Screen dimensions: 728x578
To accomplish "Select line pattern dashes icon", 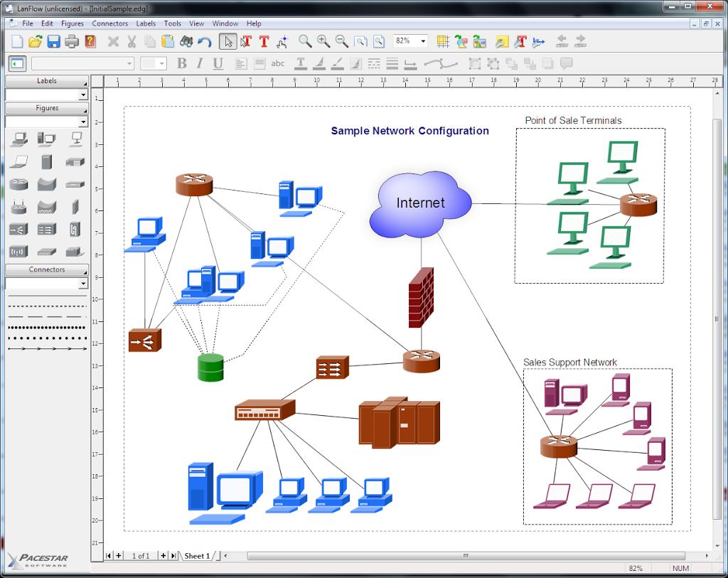I will tap(374, 63).
